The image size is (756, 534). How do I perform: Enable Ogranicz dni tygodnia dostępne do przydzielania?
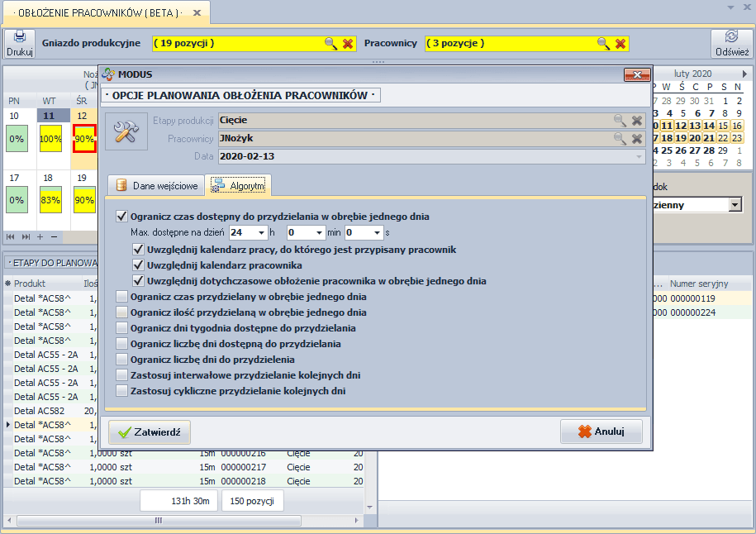pos(122,328)
